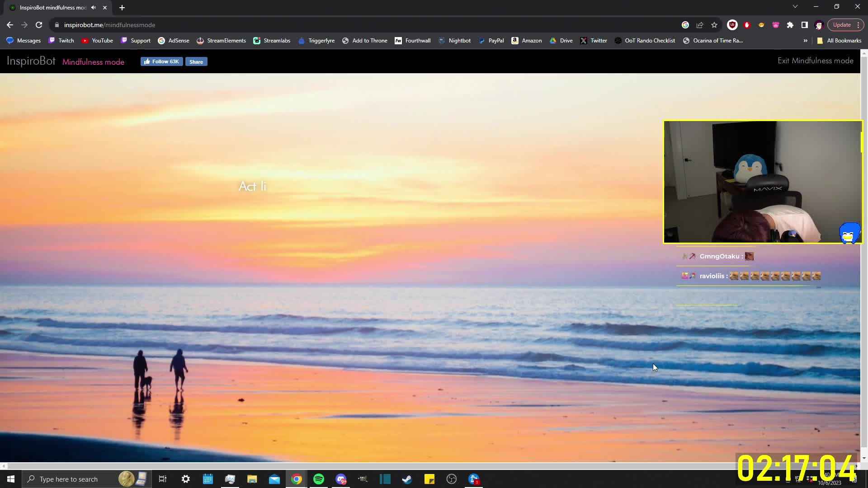Open the Support bookmark
Viewport: 868px width, 488px height.
(x=136, y=41)
